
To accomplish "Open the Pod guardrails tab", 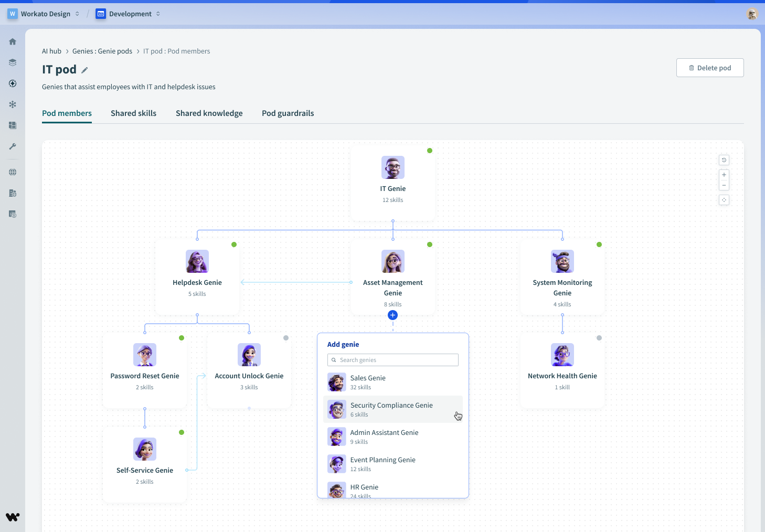I will [288, 113].
